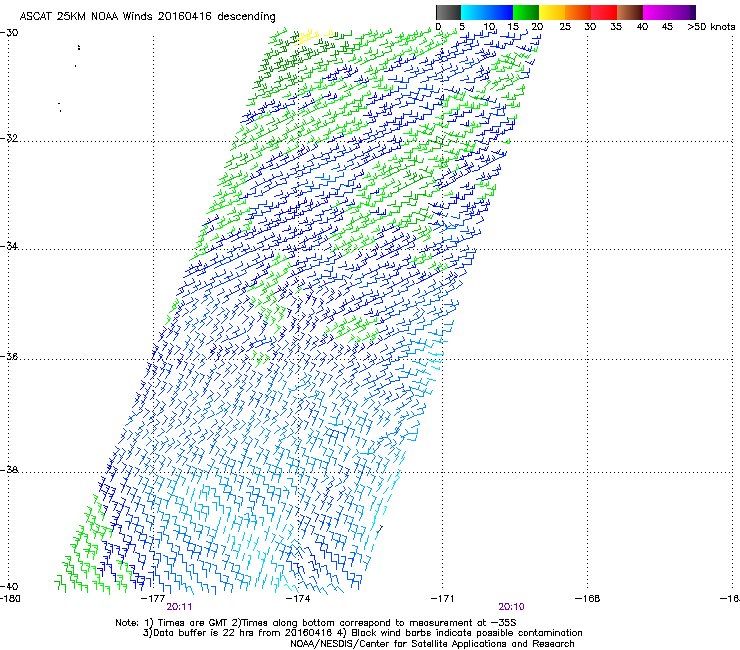Click the yellow 20-25 knots legend swatch
Screen dimensions: 740x650
[552, 12]
